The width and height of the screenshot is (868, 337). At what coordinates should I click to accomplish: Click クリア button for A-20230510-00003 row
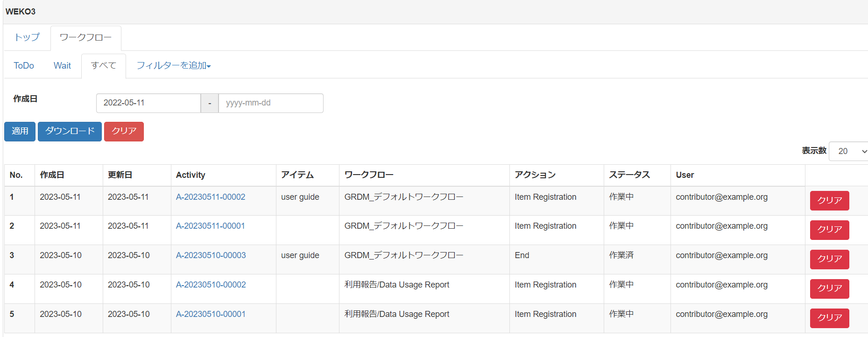[829, 259]
